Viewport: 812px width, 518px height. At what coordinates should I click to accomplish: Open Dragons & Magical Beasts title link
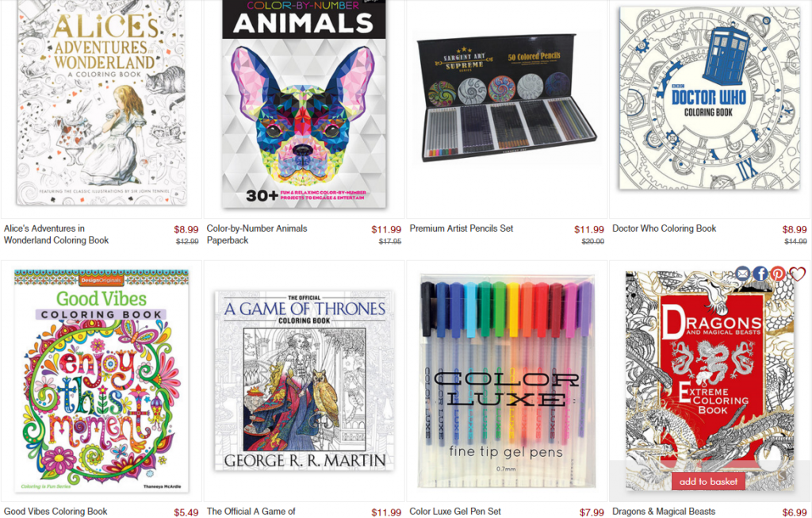click(664, 512)
